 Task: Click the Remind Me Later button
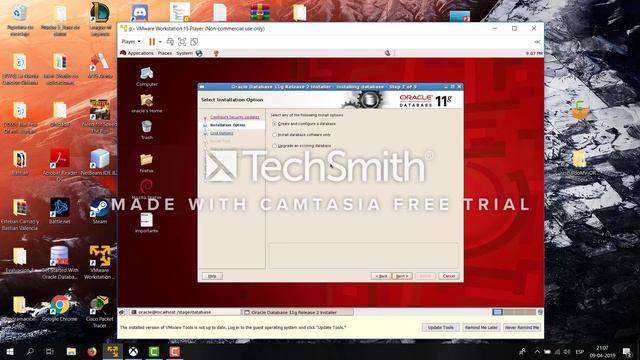(x=481, y=327)
